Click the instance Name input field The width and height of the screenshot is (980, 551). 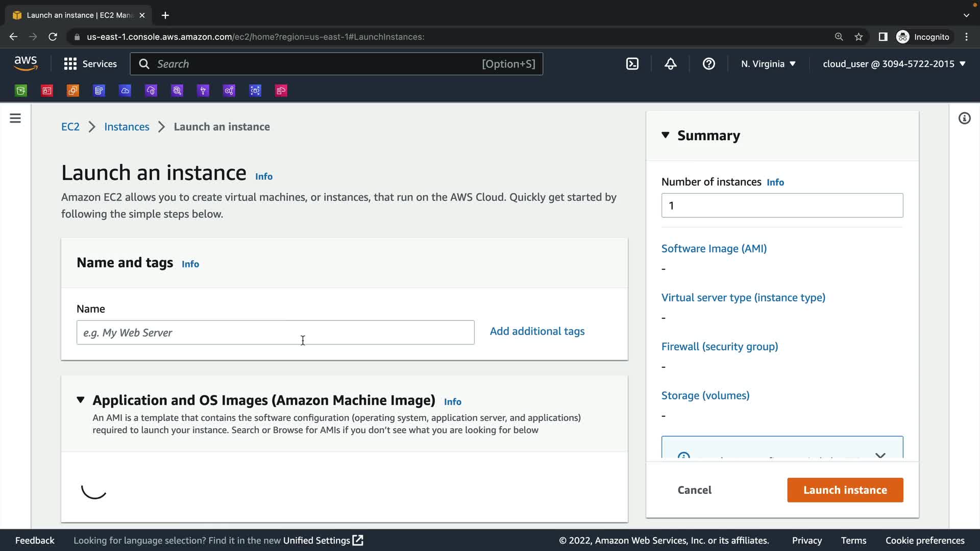coord(275,333)
